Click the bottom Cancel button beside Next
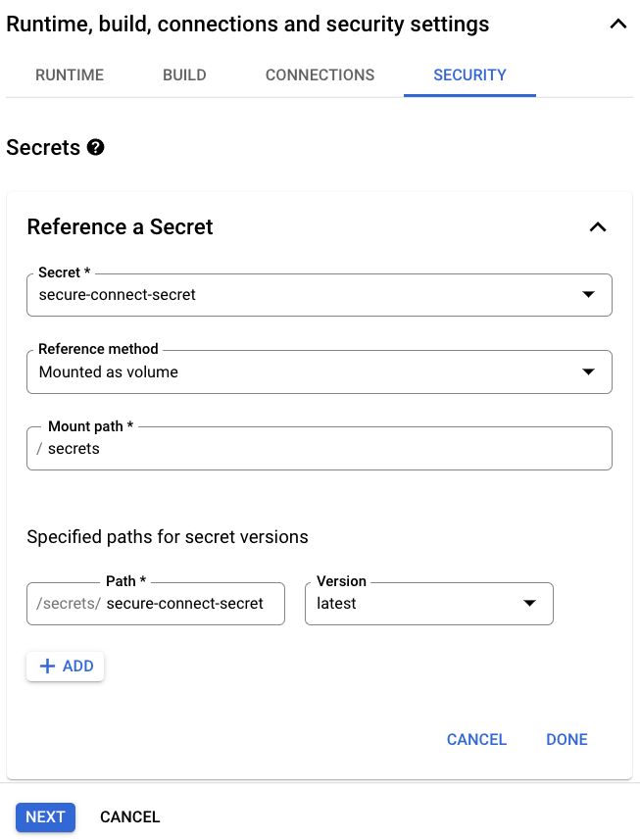The height and width of the screenshot is (840, 640). 129,816
